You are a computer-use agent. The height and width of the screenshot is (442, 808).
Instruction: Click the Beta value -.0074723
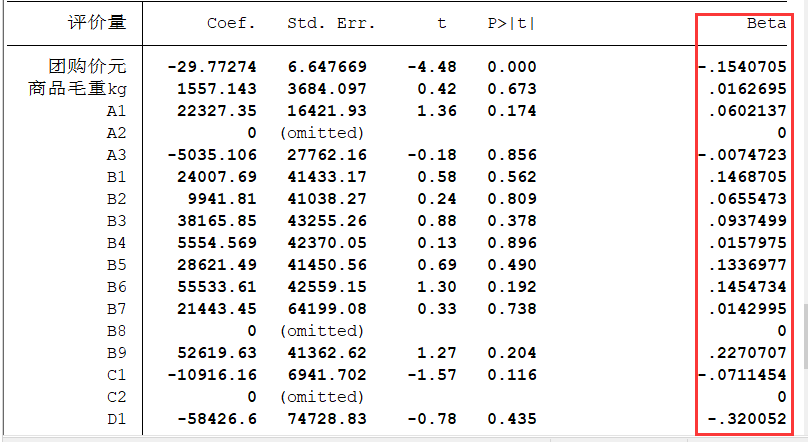click(x=743, y=155)
